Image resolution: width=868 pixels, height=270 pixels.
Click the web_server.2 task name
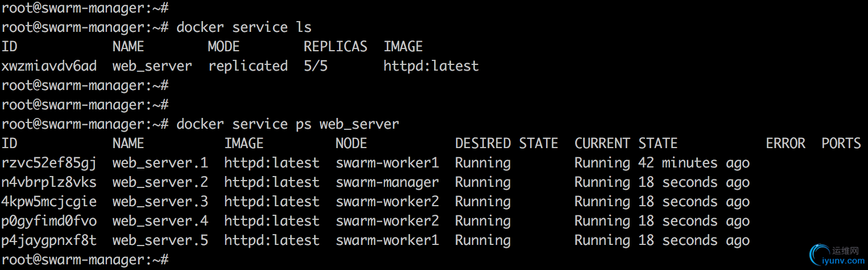pyautogui.click(x=160, y=182)
